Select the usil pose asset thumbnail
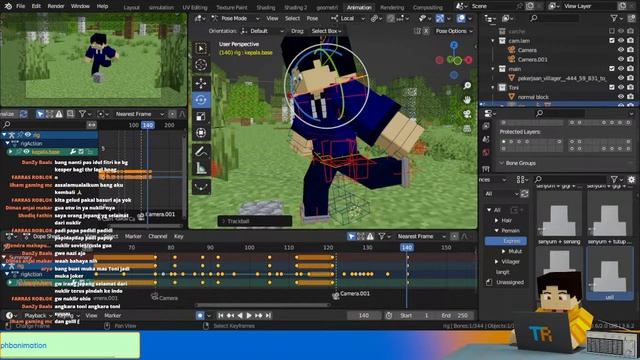The image size is (640, 360). coord(609,274)
